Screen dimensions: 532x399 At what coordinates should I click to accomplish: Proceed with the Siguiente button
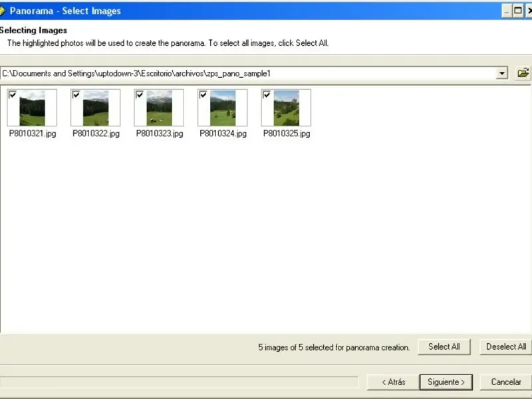point(446,382)
